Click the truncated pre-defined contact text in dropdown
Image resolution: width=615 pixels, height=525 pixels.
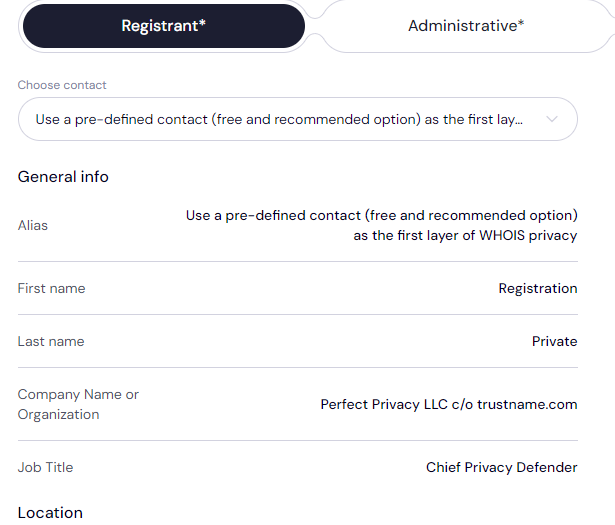279,119
